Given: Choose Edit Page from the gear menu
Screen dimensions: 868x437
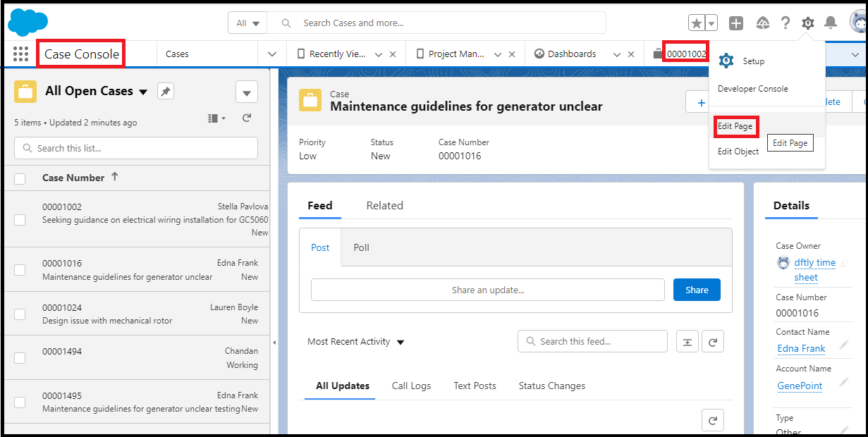Looking at the screenshot, I should (735, 127).
